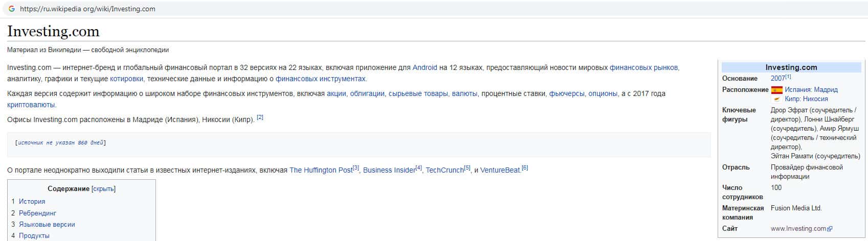Jump to contents section 'Ребрендинг'

37,213
